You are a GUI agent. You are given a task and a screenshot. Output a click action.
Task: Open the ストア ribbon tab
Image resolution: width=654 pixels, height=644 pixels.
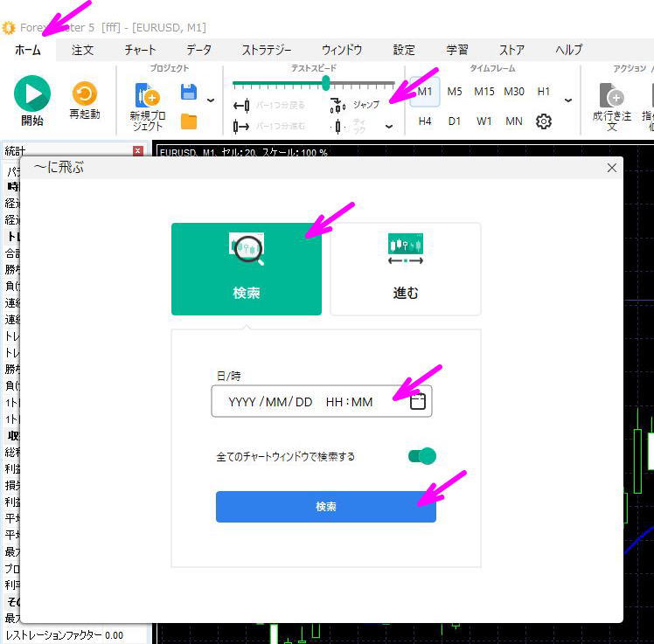(511, 50)
